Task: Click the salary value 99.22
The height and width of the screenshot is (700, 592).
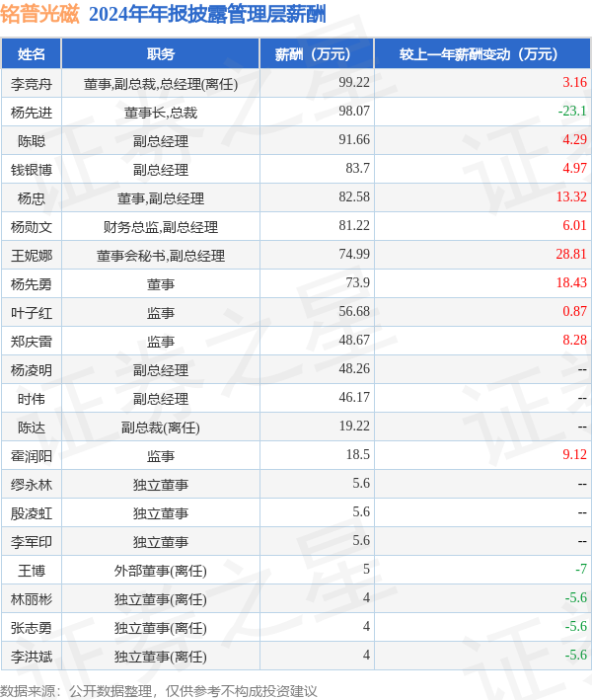Action: coord(354,83)
